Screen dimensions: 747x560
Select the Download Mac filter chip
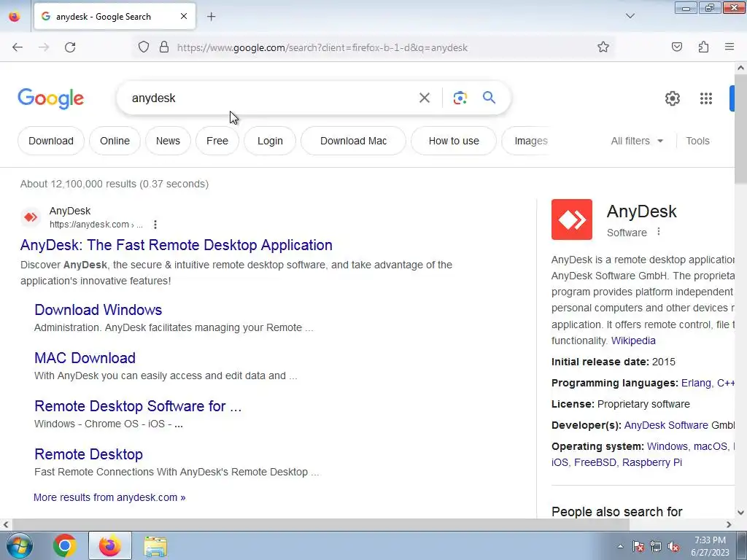354,141
